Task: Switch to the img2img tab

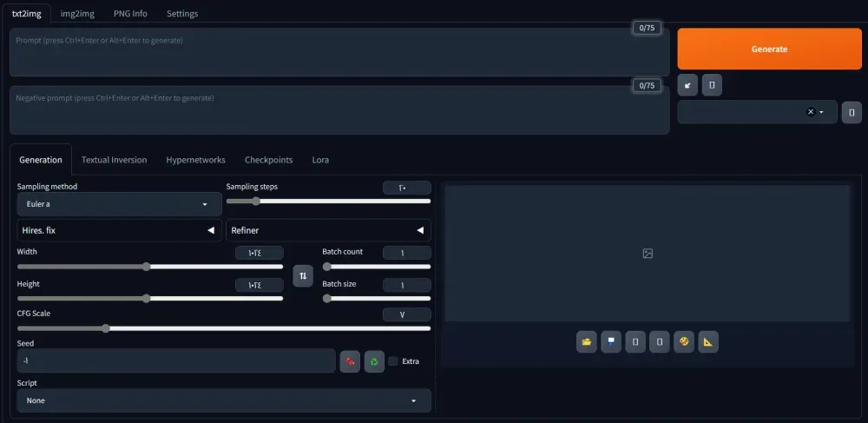Action: pos(78,13)
